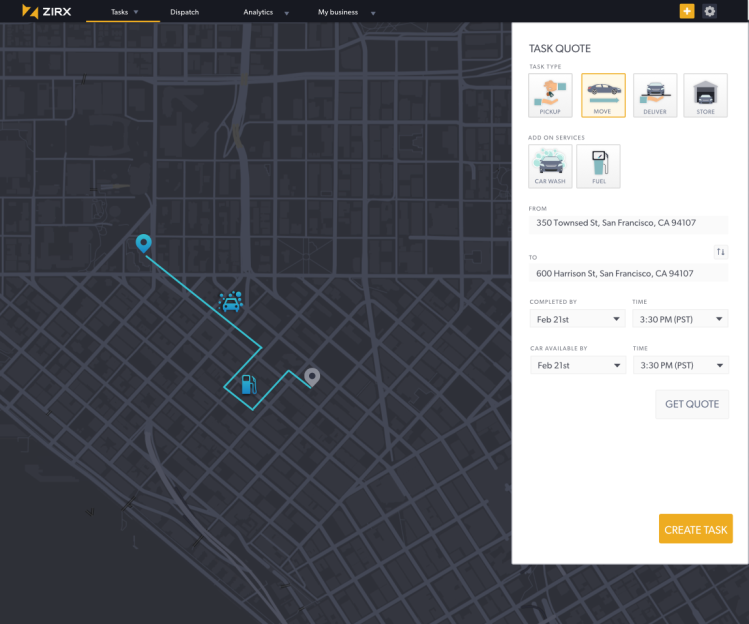The width and height of the screenshot is (749, 624).
Task: Select the Deliver task type
Action: (655, 95)
